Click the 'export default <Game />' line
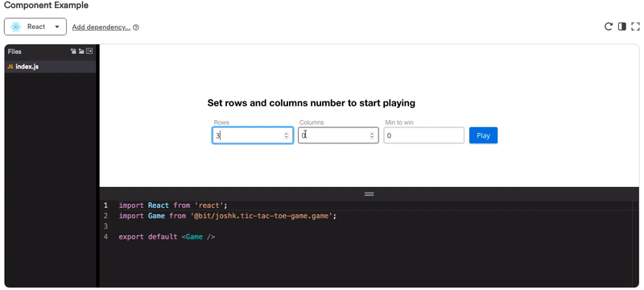This screenshot has width=644, height=290. 167,237
